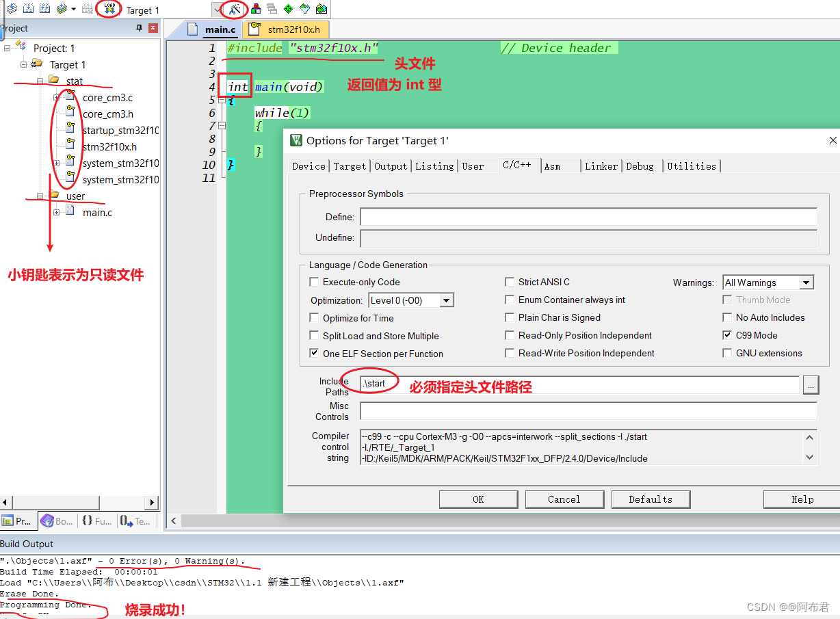Click the Help button
The image size is (840, 619).
[x=802, y=499]
